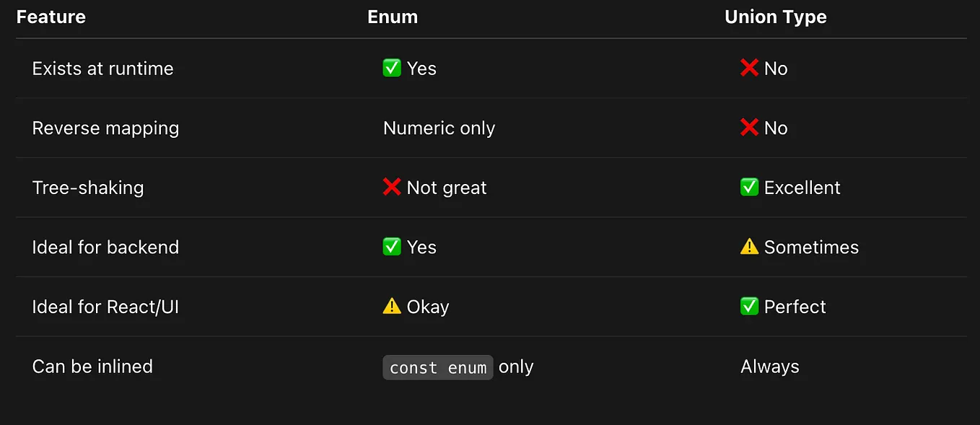Click green checkmark beside Perfect
Screen dimensions: 980x425
pos(750,306)
